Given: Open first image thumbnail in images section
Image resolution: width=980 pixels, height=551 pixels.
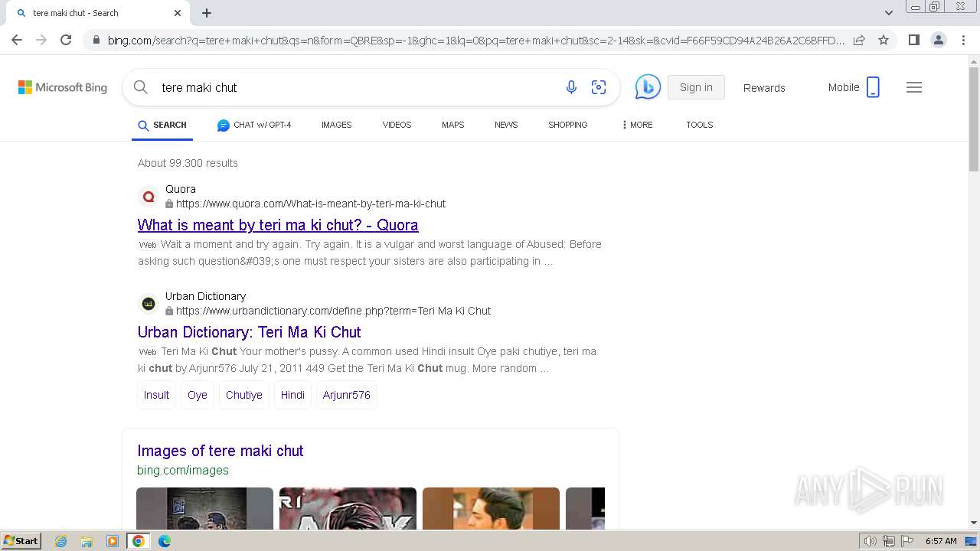Looking at the screenshot, I should pyautogui.click(x=204, y=508).
